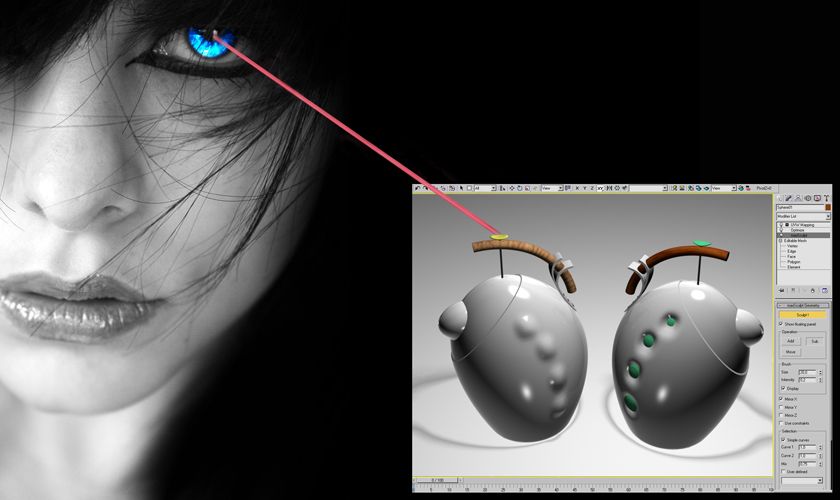This screenshot has height=500, width=840.
Task: Click the object color swatch beside name
Action: click(x=827, y=207)
